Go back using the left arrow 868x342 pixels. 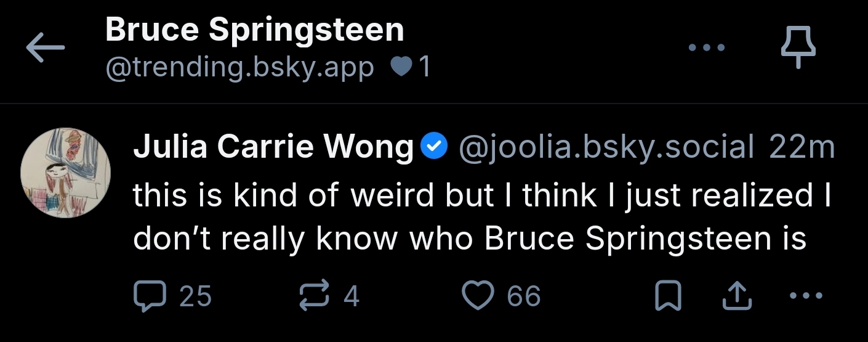45,47
